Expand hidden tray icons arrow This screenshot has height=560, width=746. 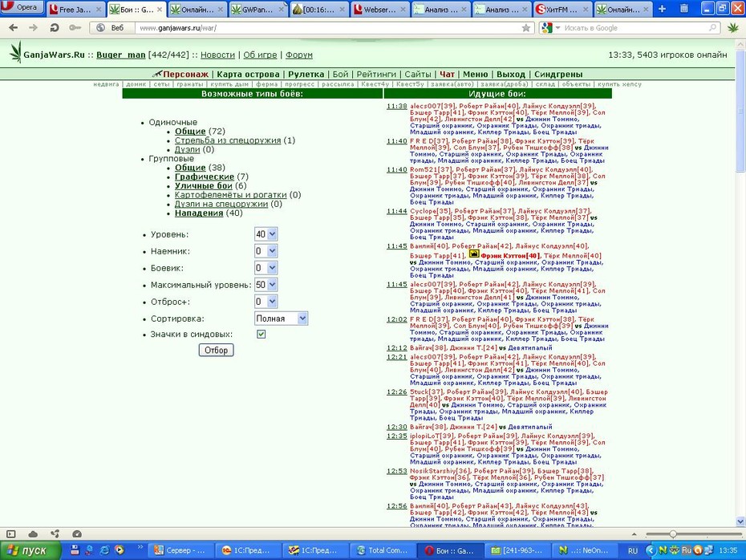[650, 550]
